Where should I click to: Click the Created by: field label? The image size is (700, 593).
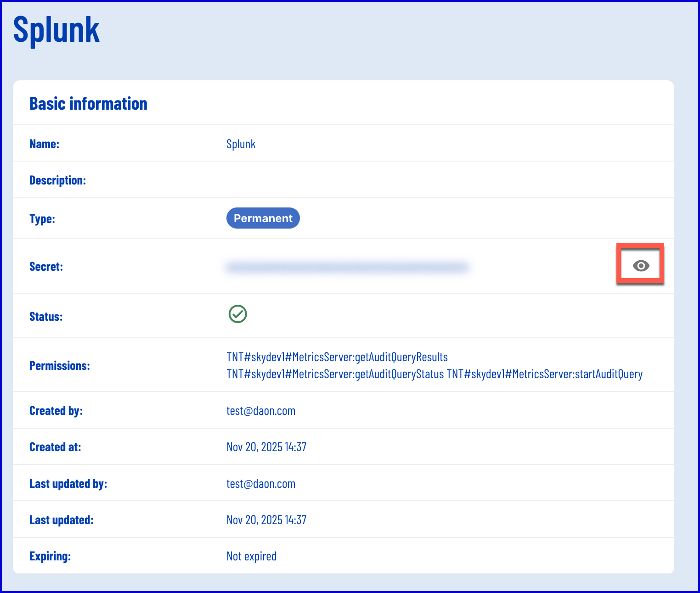(56, 411)
